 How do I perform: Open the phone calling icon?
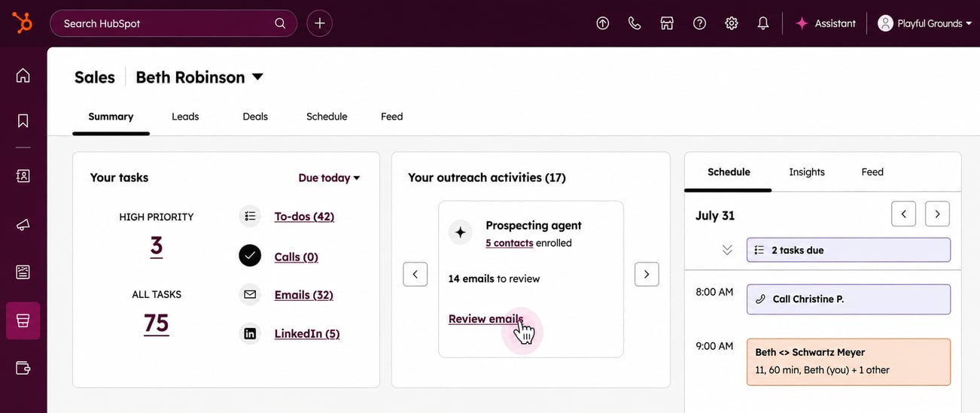tap(635, 23)
